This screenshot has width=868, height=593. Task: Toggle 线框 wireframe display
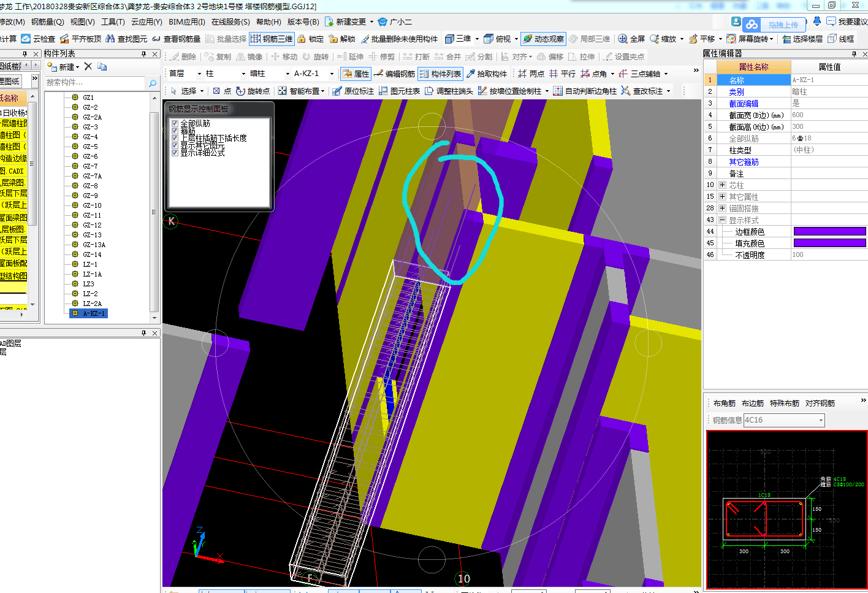click(x=840, y=39)
